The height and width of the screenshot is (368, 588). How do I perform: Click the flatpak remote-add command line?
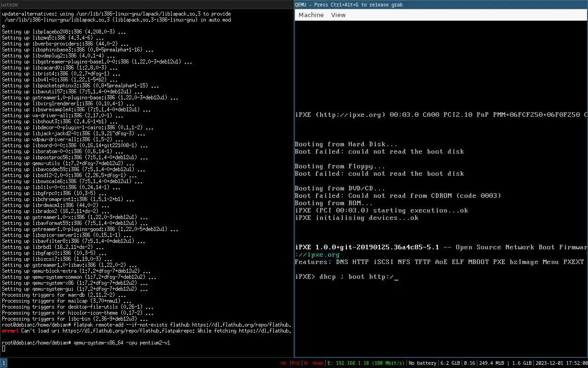click(x=147, y=325)
